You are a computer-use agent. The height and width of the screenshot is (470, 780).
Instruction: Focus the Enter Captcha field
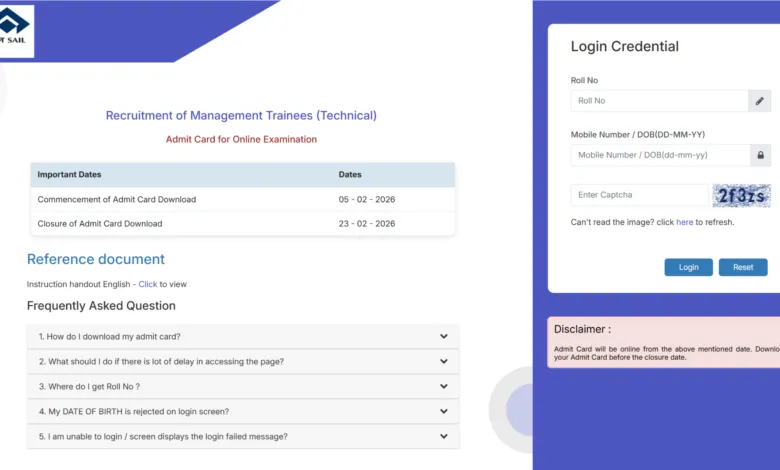(640, 195)
